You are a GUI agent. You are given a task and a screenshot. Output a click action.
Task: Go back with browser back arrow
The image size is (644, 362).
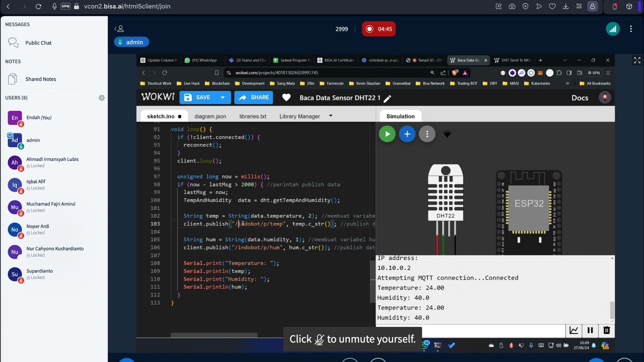8,6
